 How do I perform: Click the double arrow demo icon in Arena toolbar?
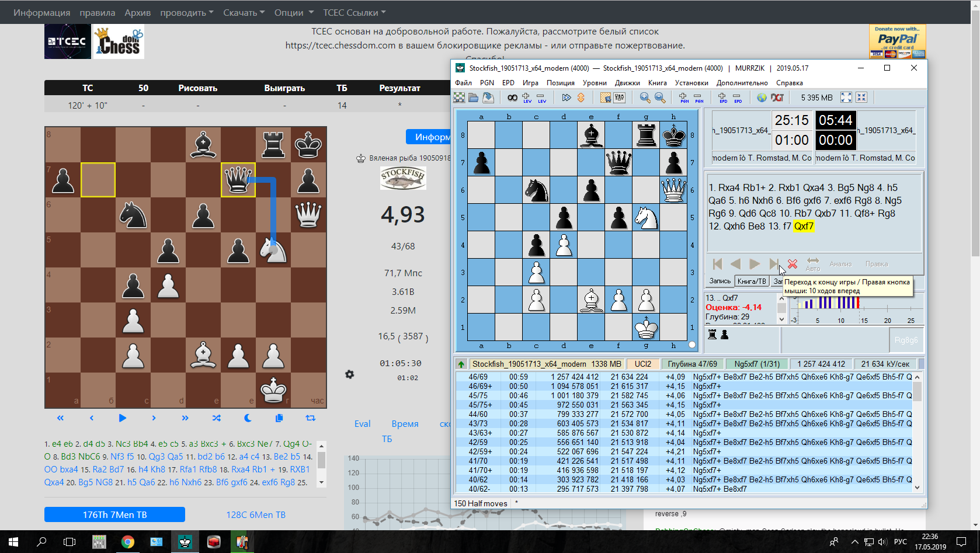tap(566, 98)
